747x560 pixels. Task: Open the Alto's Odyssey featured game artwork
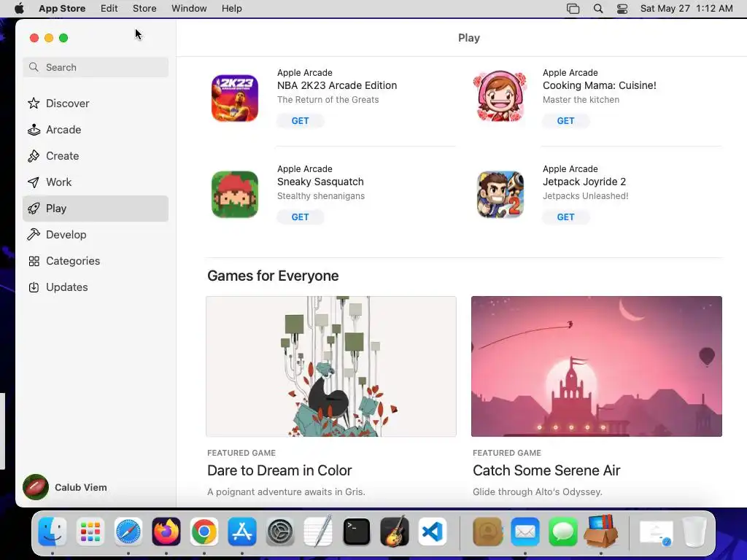pos(597,366)
